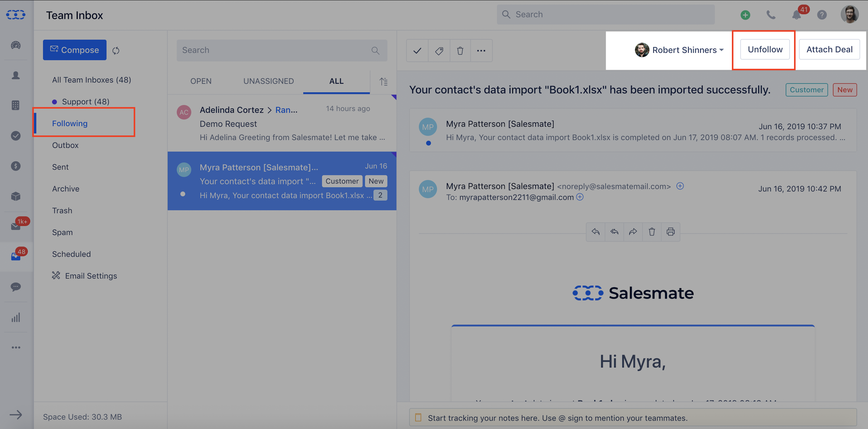Open the user profile avatar in header
Image resolution: width=868 pixels, height=429 pixels.
(x=850, y=14)
